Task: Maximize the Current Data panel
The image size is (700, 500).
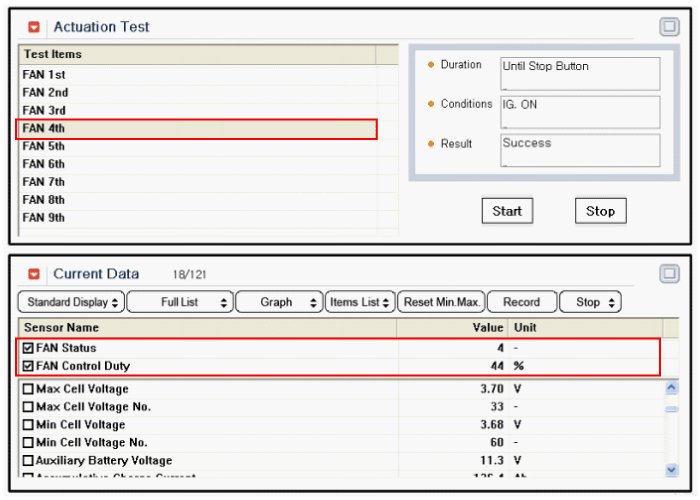Action: pos(669,274)
